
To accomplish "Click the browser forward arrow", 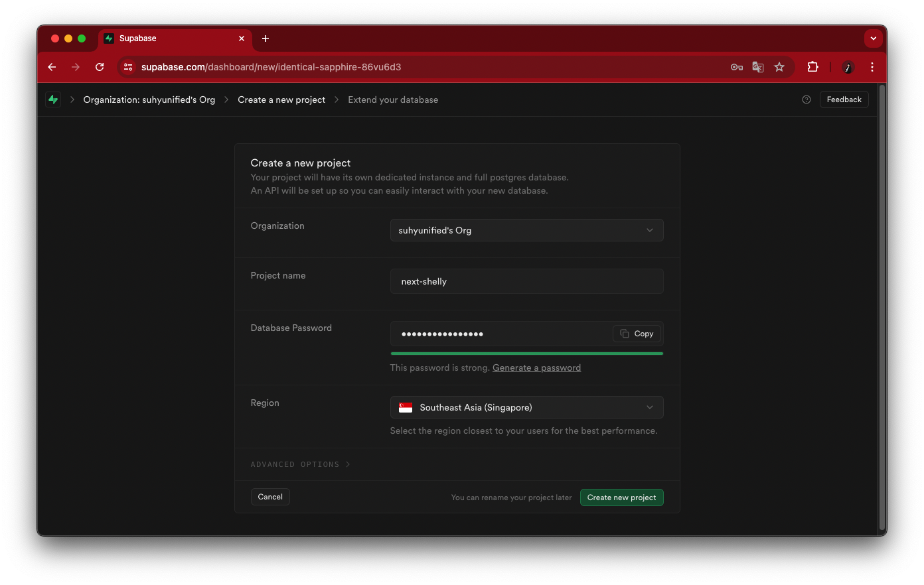I will click(x=76, y=67).
